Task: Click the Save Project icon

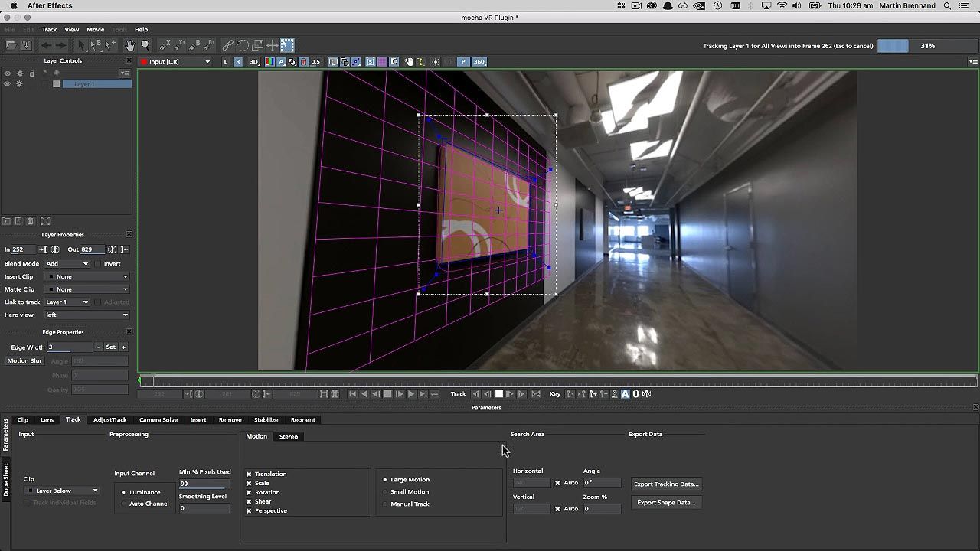Action: pos(26,45)
